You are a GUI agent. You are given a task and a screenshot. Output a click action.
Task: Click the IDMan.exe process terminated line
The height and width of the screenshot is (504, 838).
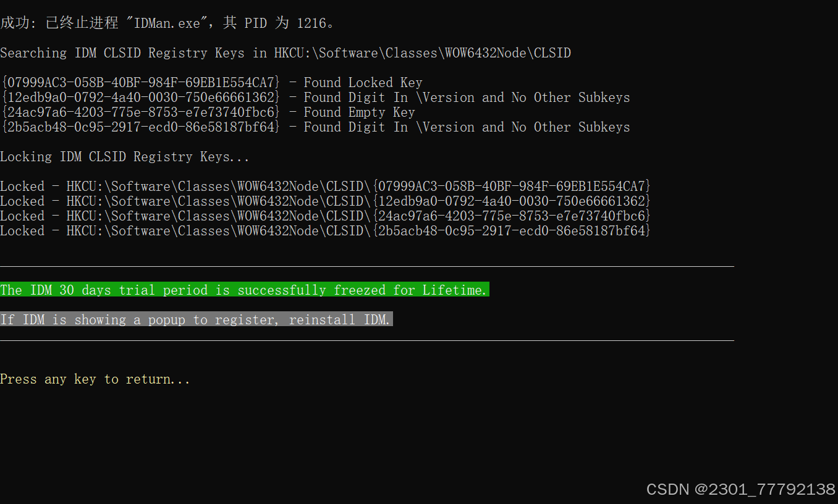pos(168,23)
